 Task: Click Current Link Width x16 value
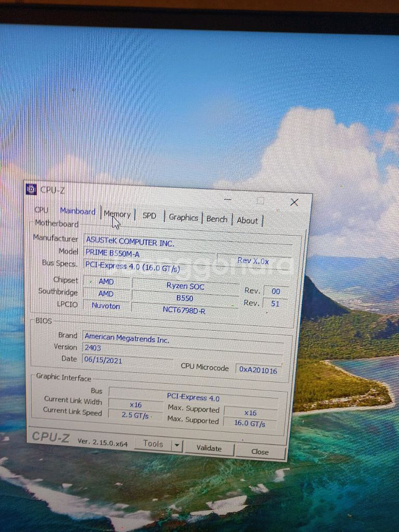[136, 404]
